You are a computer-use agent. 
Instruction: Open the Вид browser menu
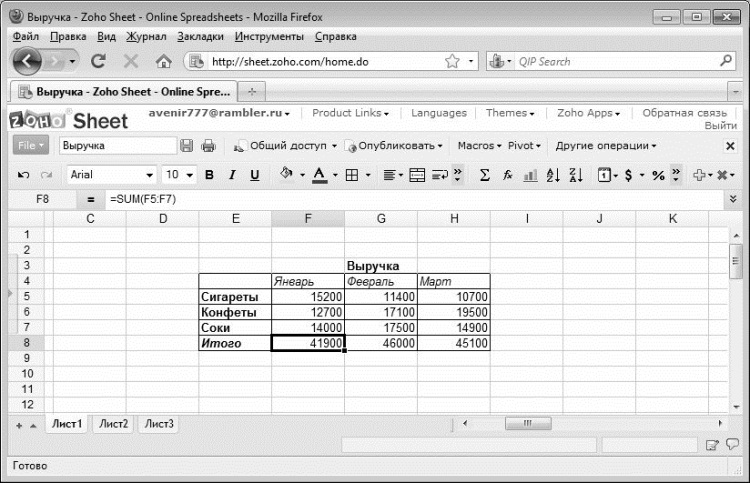coord(106,36)
